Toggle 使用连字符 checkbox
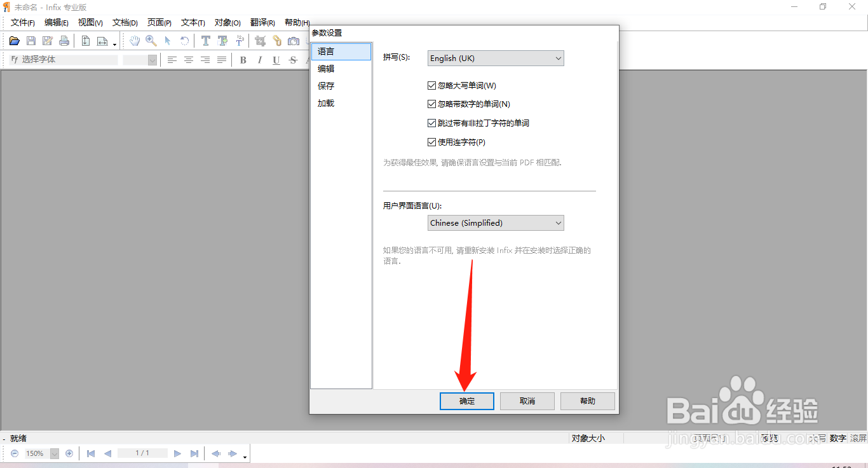The width and height of the screenshot is (868, 468). [432, 142]
